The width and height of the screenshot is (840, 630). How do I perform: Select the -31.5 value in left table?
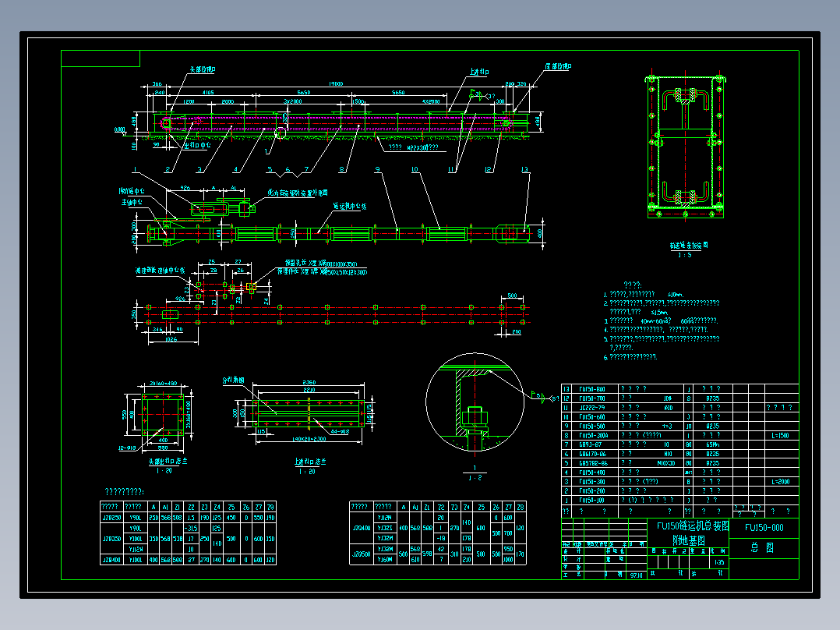click(191, 529)
